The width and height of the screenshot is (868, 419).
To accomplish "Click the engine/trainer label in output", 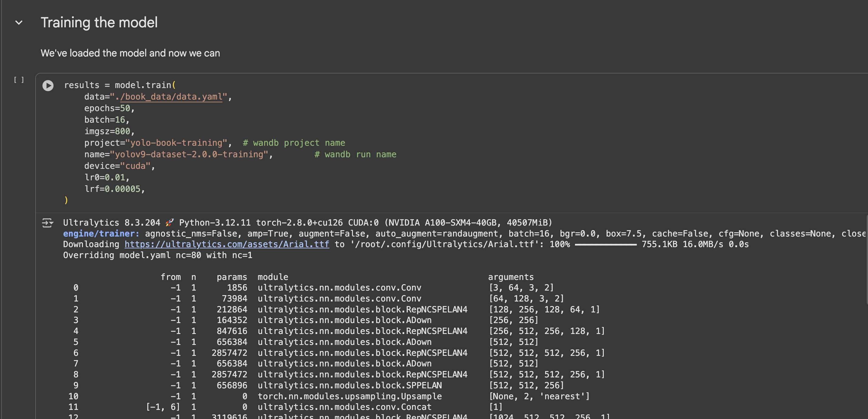I will (101, 233).
